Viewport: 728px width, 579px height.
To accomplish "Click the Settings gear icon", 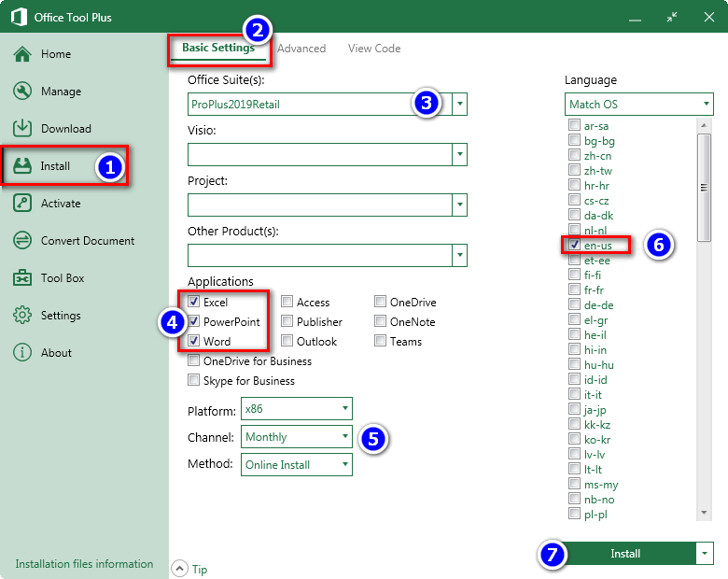I will click(x=22, y=315).
